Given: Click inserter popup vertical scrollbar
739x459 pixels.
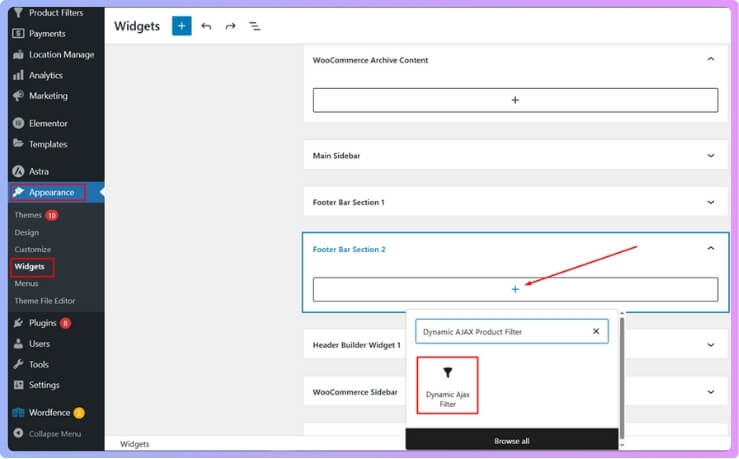Looking at the screenshot, I should click(622, 378).
